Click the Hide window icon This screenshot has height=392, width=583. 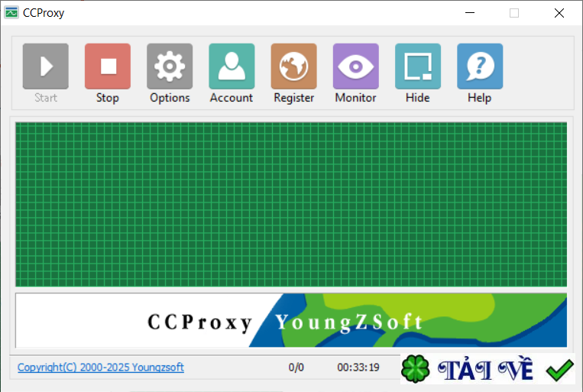tap(418, 66)
